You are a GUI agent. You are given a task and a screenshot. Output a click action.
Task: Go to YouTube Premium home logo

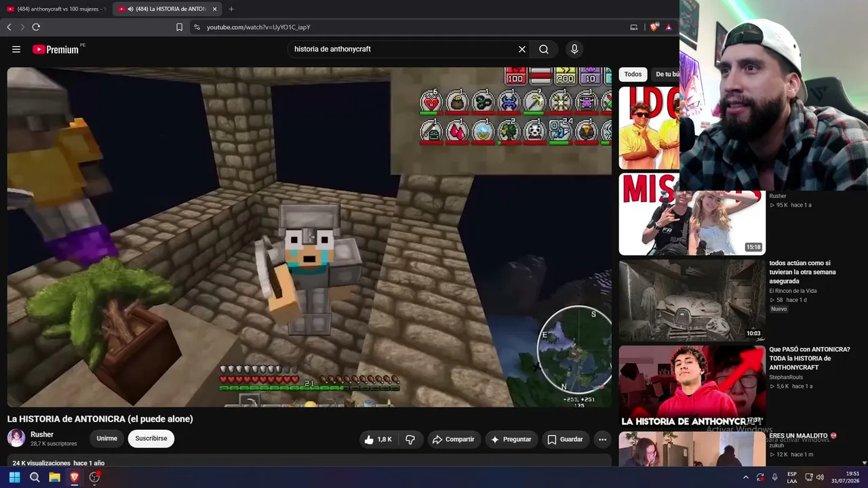(x=56, y=49)
